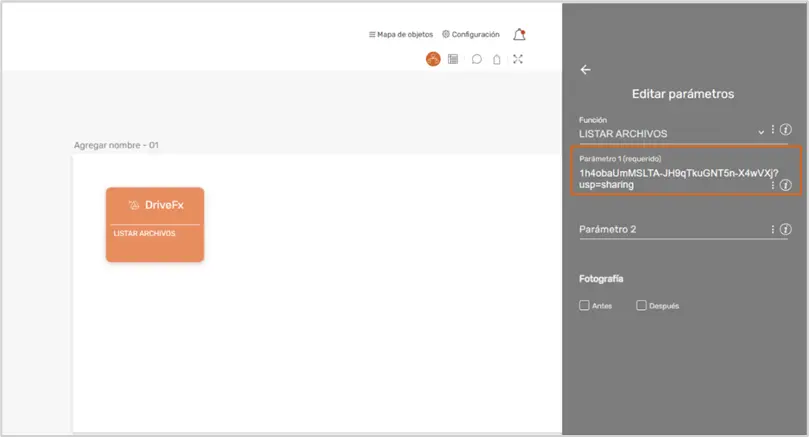Click the Fotografía section heading

(x=601, y=279)
